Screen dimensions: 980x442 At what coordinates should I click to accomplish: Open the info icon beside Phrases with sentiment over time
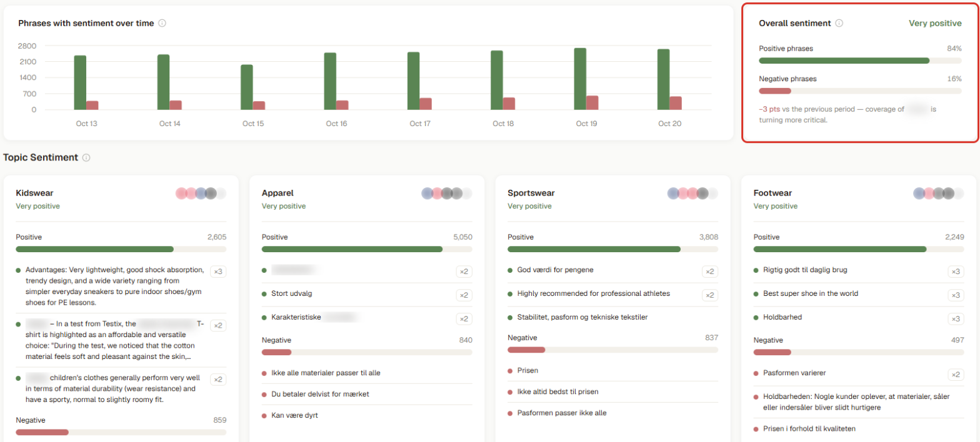(162, 23)
